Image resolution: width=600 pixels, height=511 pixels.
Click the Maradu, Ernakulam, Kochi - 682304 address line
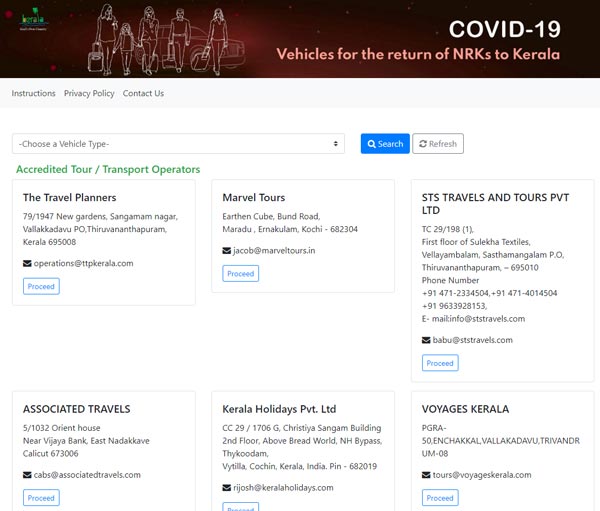(x=290, y=229)
